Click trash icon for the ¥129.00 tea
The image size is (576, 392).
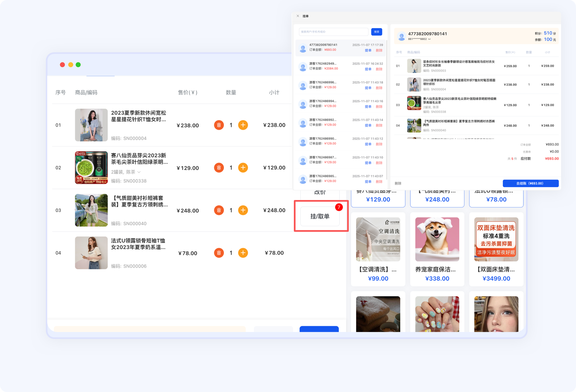219,168
